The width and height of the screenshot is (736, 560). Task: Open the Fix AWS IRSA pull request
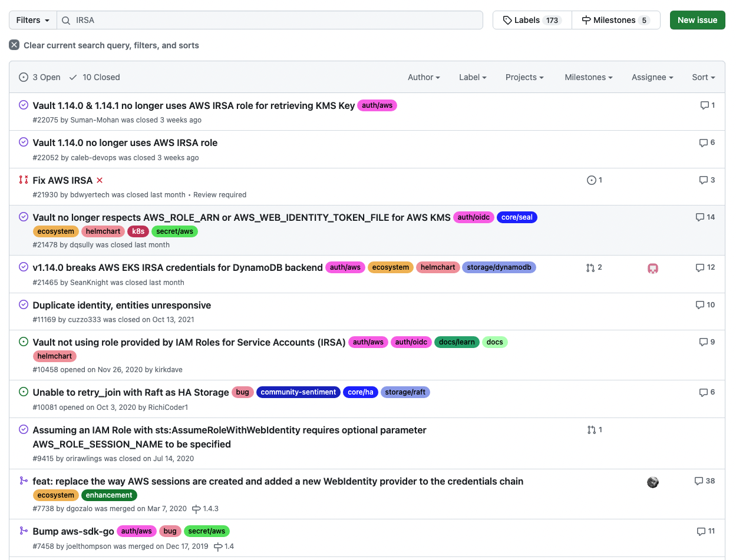pyautogui.click(x=62, y=181)
